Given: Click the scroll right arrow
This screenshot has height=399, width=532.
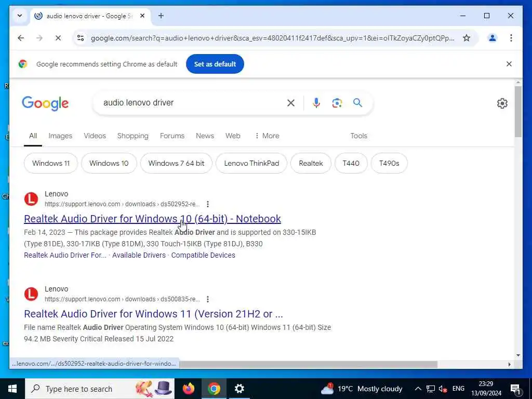Looking at the screenshot, I should pyautogui.click(x=509, y=364).
